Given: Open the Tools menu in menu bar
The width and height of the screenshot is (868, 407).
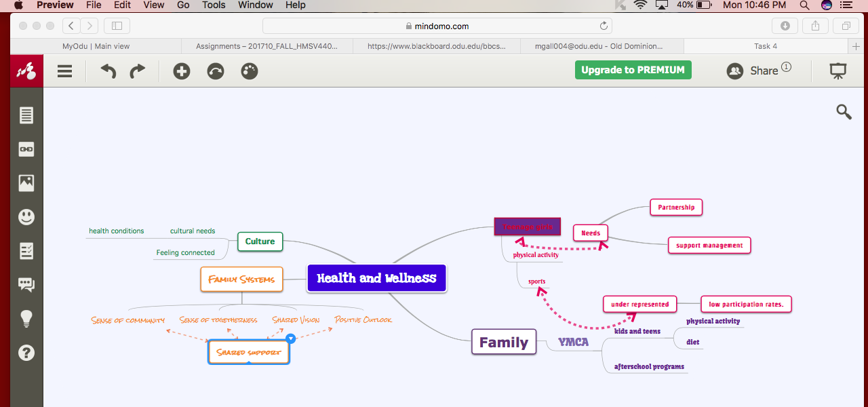Looking at the screenshot, I should pyautogui.click(x=214, y=5).
